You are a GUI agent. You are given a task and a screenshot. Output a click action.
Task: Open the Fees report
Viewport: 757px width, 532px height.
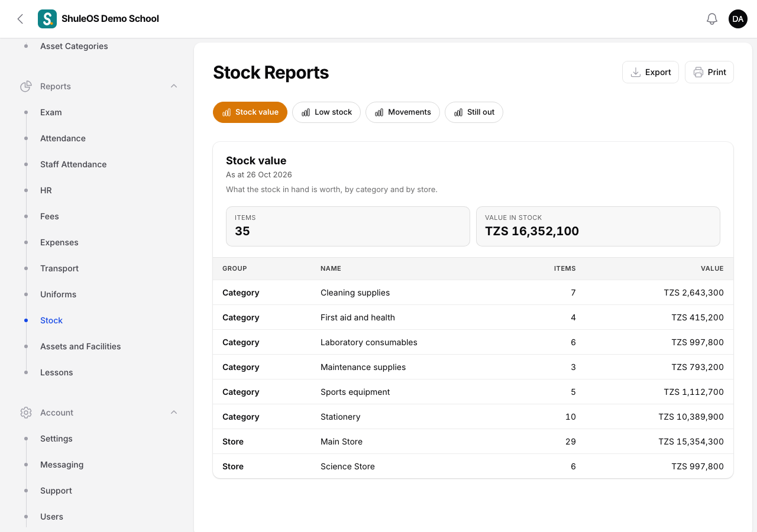pyautogui.click(x=50, y=216)
